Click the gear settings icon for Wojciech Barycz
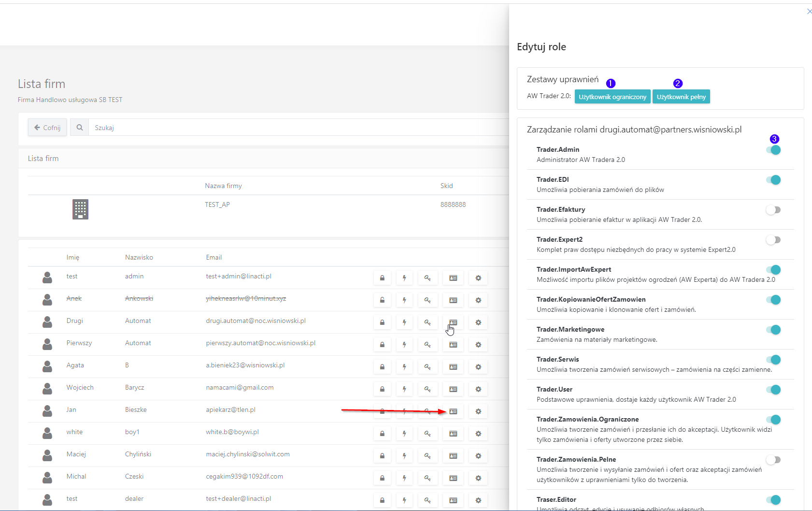This screenshot has height=511, width=812. pyautogui.click(x=478, y=389)
